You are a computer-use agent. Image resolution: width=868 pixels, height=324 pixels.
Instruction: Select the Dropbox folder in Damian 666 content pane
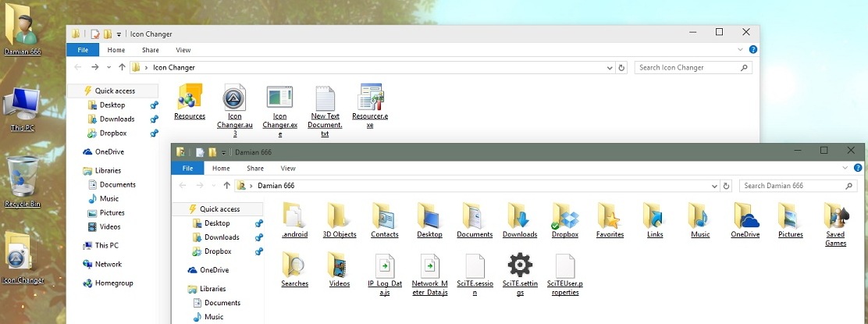point(564,220)
